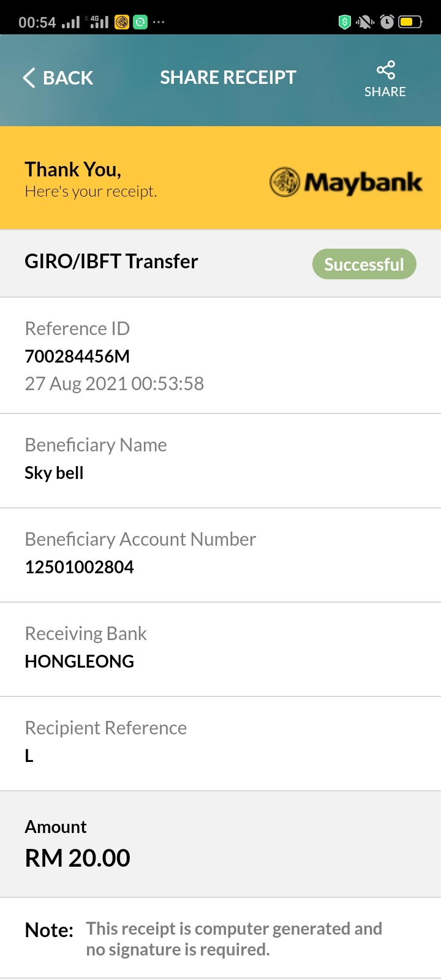Image resolution: width=441 pixels, height=980 pixels.
Task: Tap the alarm clock status icon
Action: click(387, 23)
